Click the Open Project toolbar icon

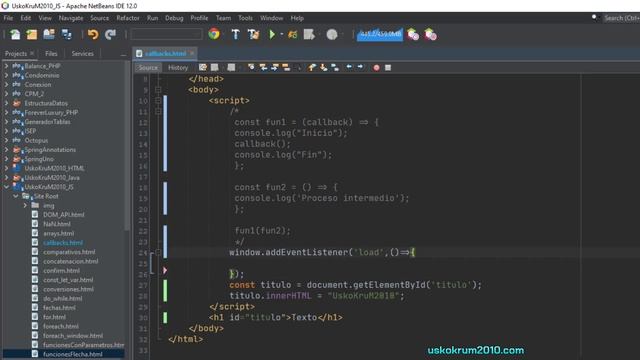click(x=49, y=35)
